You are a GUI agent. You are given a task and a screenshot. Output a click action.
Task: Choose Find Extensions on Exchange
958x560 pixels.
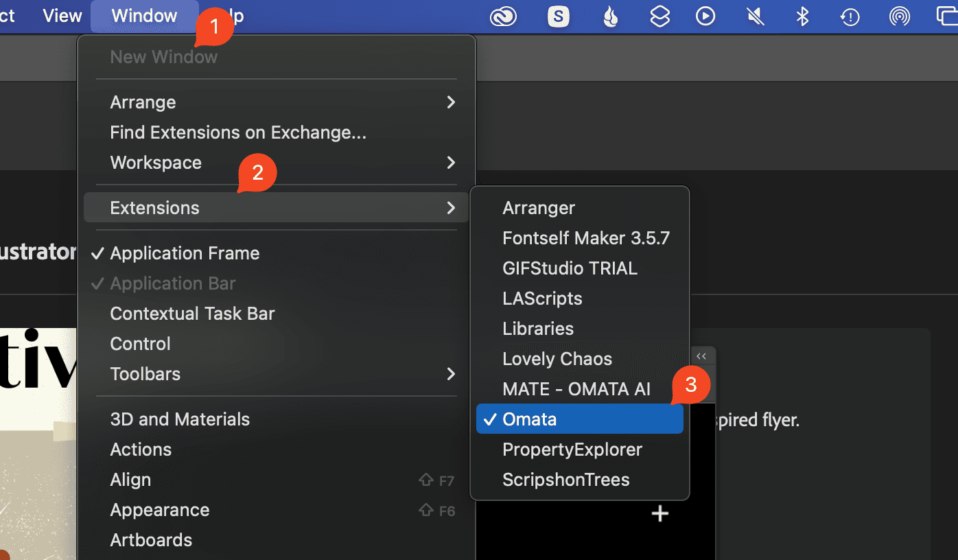click(277, 132)
